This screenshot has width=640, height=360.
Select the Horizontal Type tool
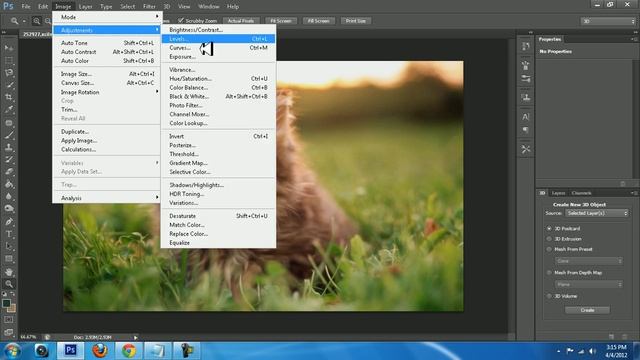(x=9, y=234)
